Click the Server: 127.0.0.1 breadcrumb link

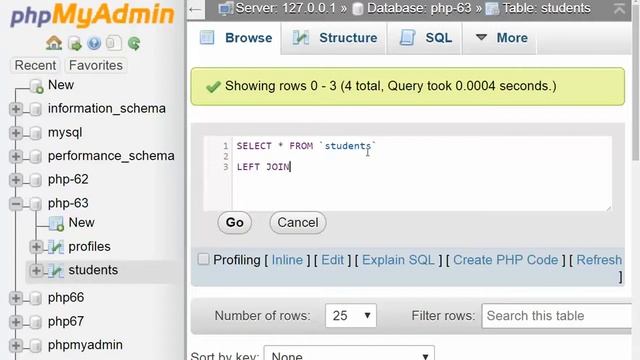tap(285, 8)
